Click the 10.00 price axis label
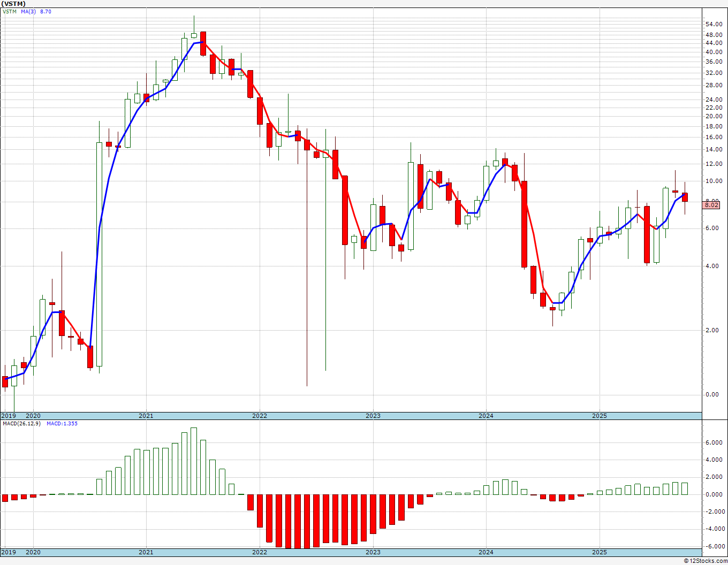Screen dimensions: 728x565 point(713,181)
